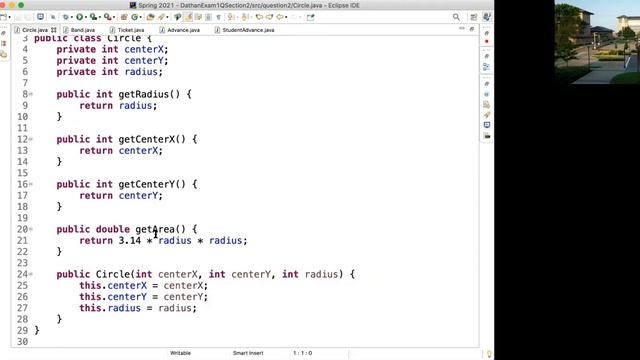640x360 pixels.
Task: Click the External Tools run icon
Action: (108, 17)
